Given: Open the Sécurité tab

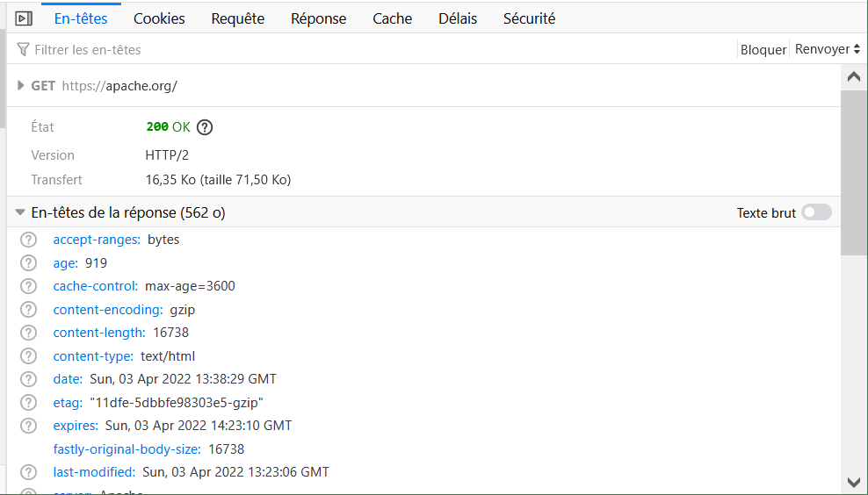Looking at the screenshot, I should 529,18.
